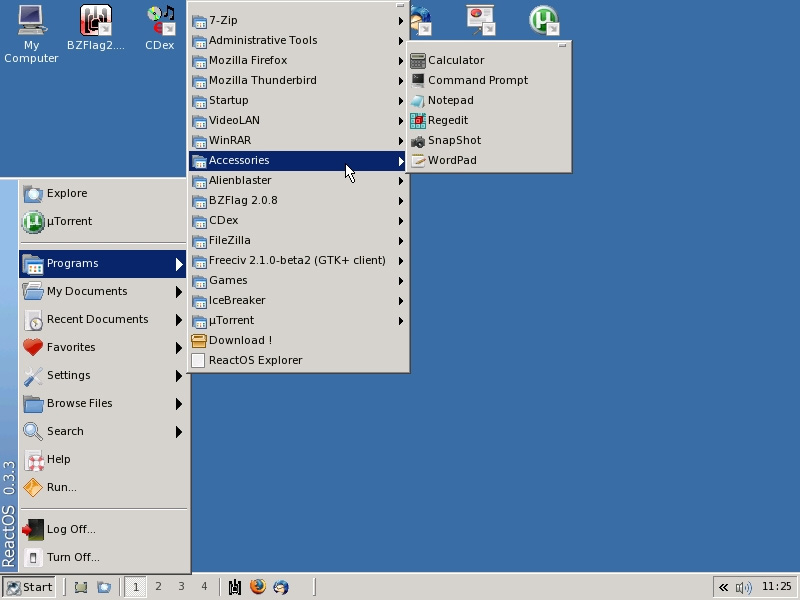Select My Computer desktop icon
This screenshot has width=800, height=600.
31,34
